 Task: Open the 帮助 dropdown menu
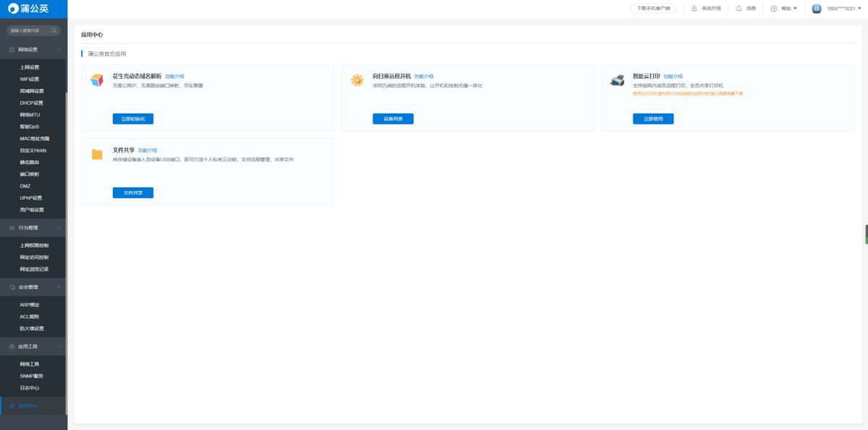click(784, 9)
